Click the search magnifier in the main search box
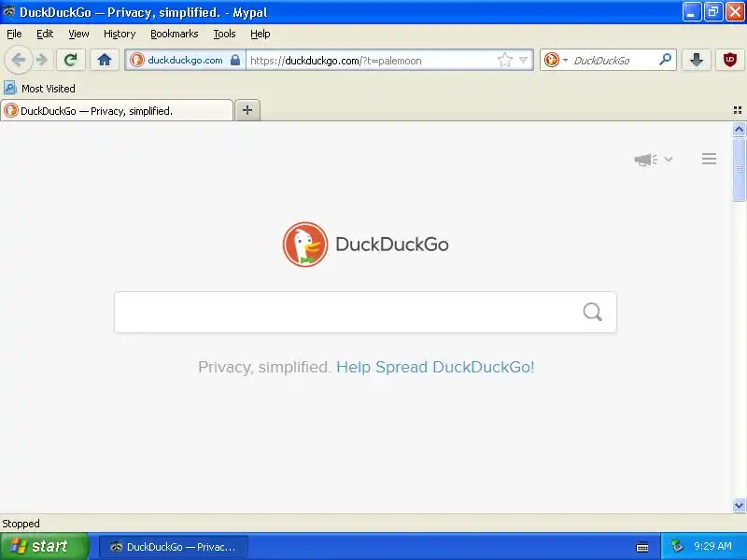Viewport: 747px width, 560px height. pos(593,313)
